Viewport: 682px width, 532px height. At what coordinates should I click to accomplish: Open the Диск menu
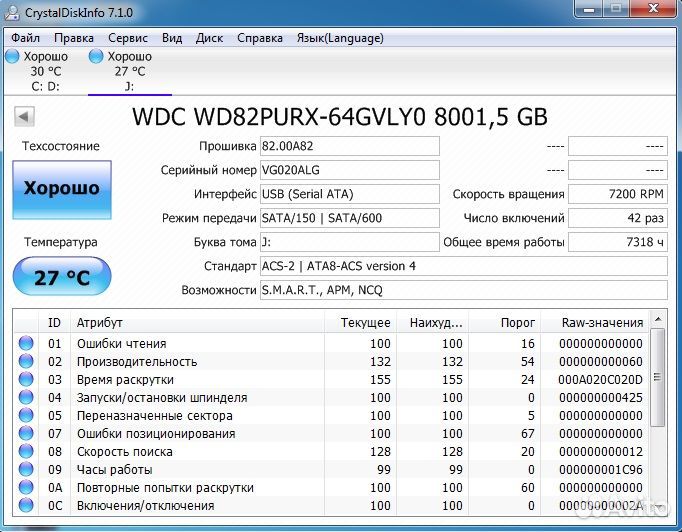pos(209,38)
